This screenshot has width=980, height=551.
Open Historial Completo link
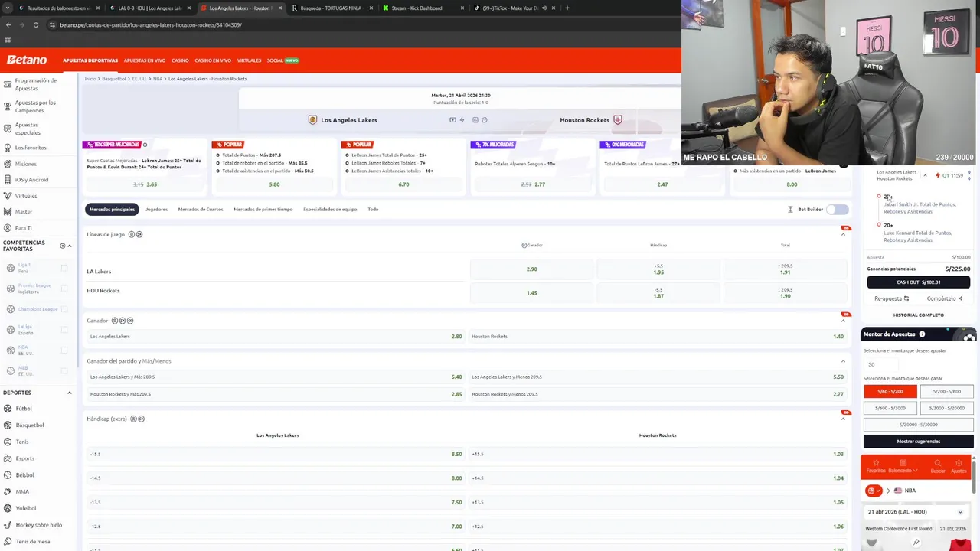918,315
